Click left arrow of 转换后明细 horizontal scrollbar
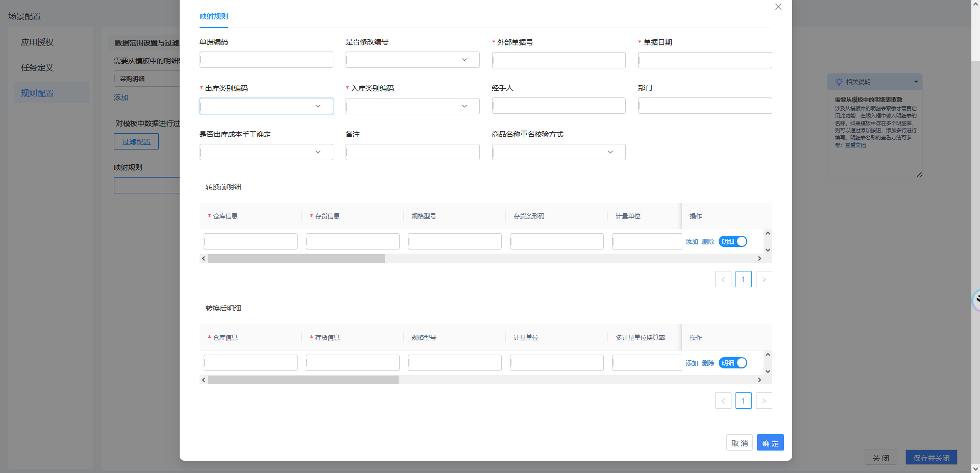This screenshot has height=473, width=980. (204, 380)
